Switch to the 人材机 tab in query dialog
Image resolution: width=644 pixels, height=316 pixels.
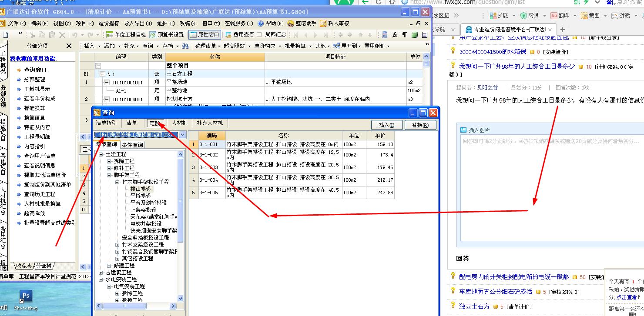(x=179, y=123)
